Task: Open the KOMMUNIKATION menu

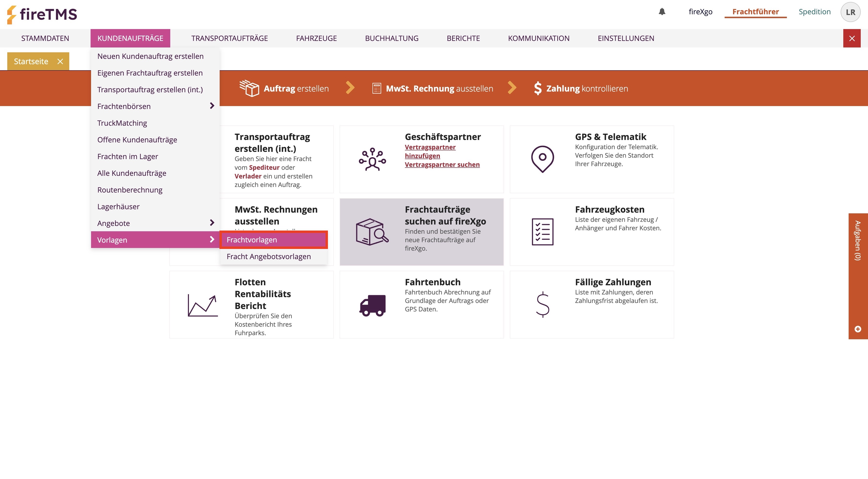Action: coord(538,39)
